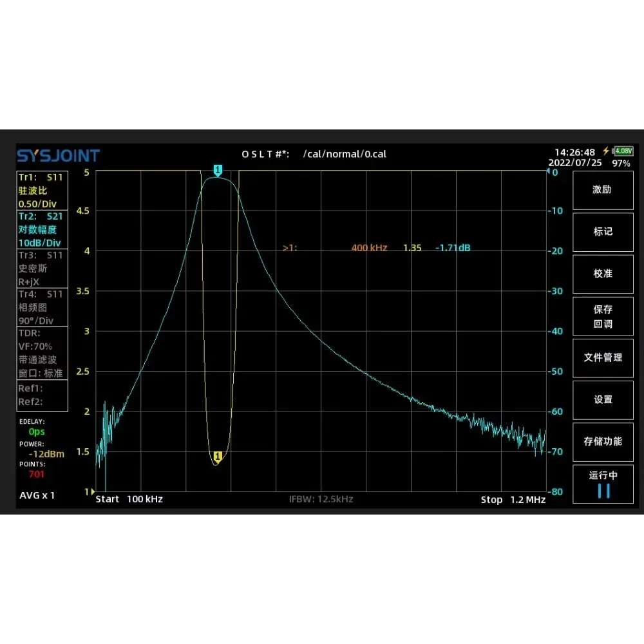
Task: Click the SYSJOINT logo
Action: (58, 156)
